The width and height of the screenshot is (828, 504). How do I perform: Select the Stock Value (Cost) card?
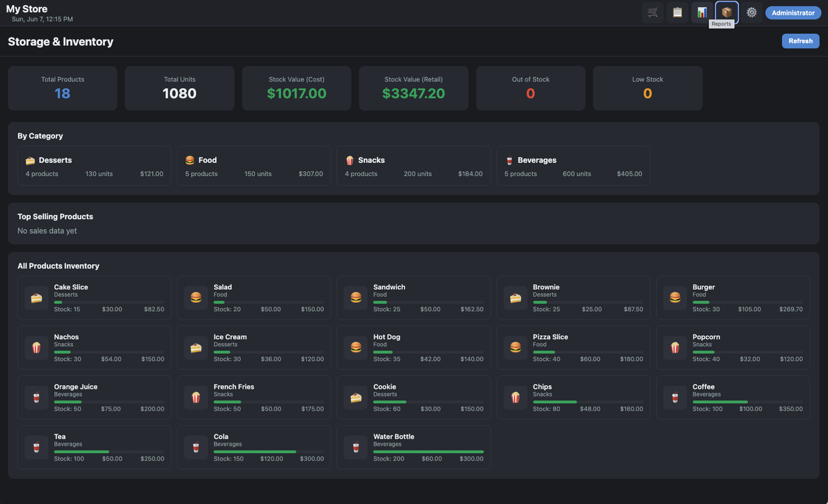pos(297,88)
